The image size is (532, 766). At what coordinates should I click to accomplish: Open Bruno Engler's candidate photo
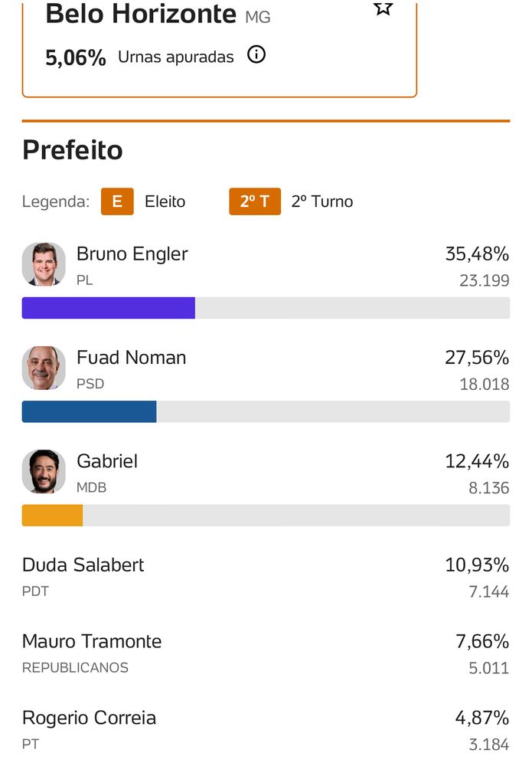pyautogui.click(x=44, y=264)
